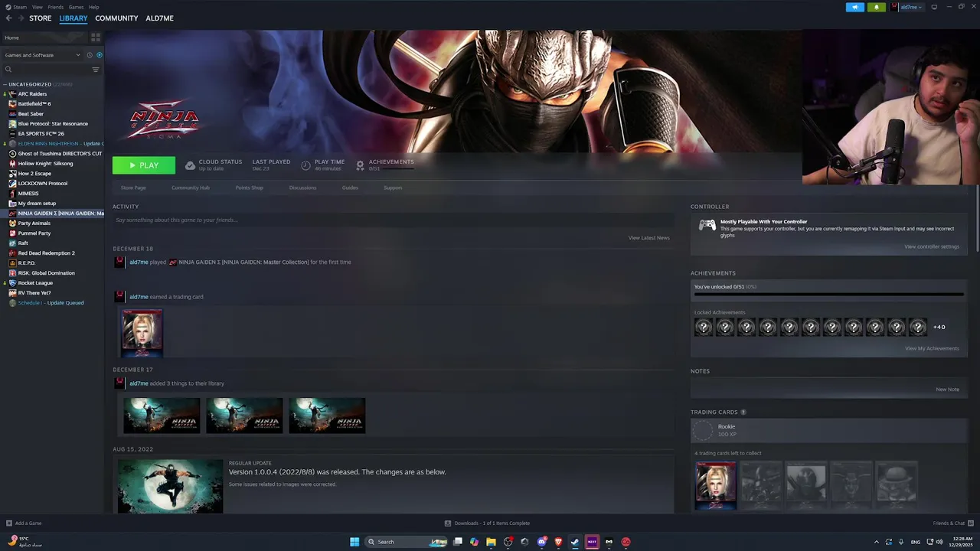Screen dimensions: 980x551
Task: Open Steam menu
Action: tap(18, 7)
